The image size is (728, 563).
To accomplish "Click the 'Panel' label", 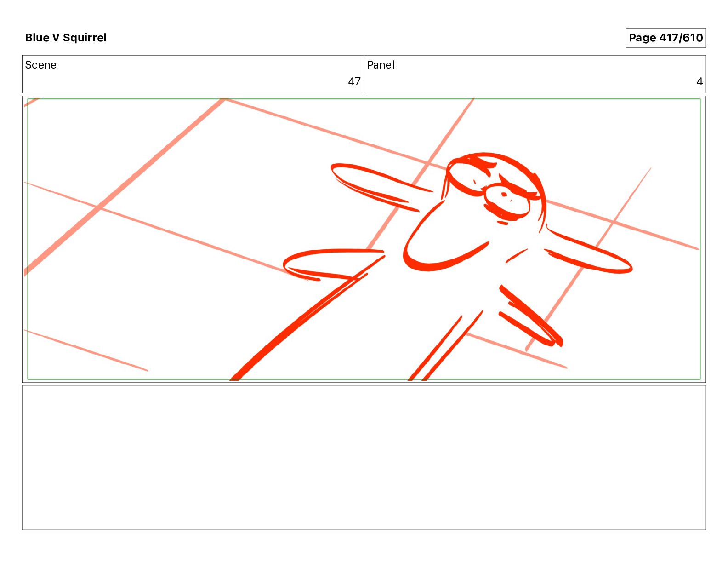I will pyautogui.click(x=381, y=65).
